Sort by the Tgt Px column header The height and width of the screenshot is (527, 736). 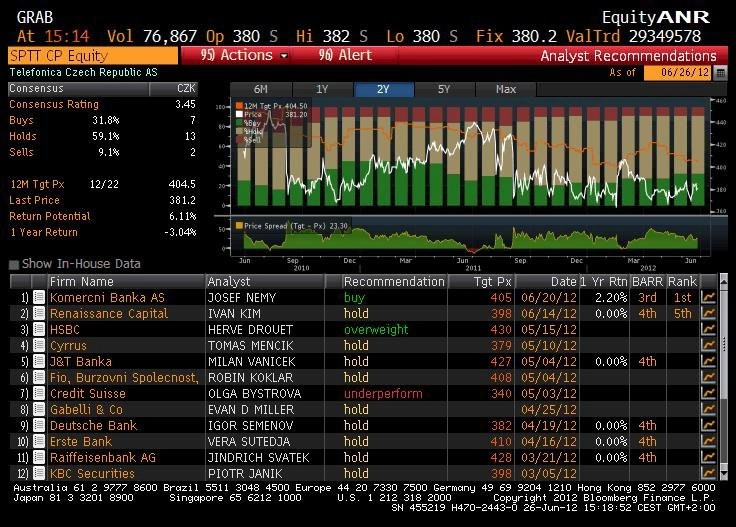[x=482, y=282]
